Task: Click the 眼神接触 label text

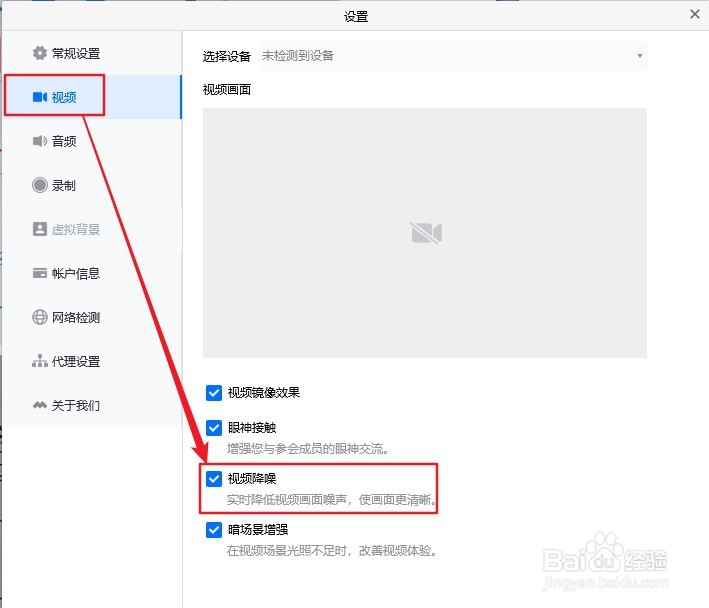Action: (x=252, y=428)
